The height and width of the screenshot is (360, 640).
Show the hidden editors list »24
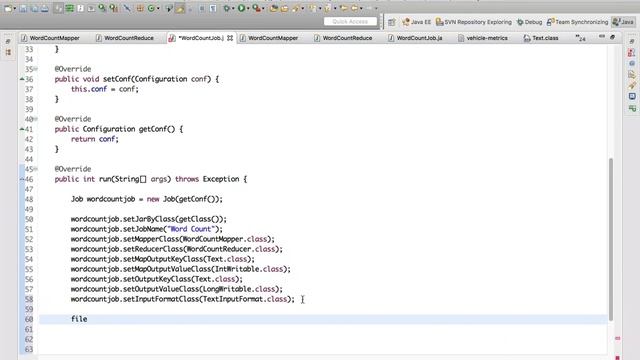[580, 38]
